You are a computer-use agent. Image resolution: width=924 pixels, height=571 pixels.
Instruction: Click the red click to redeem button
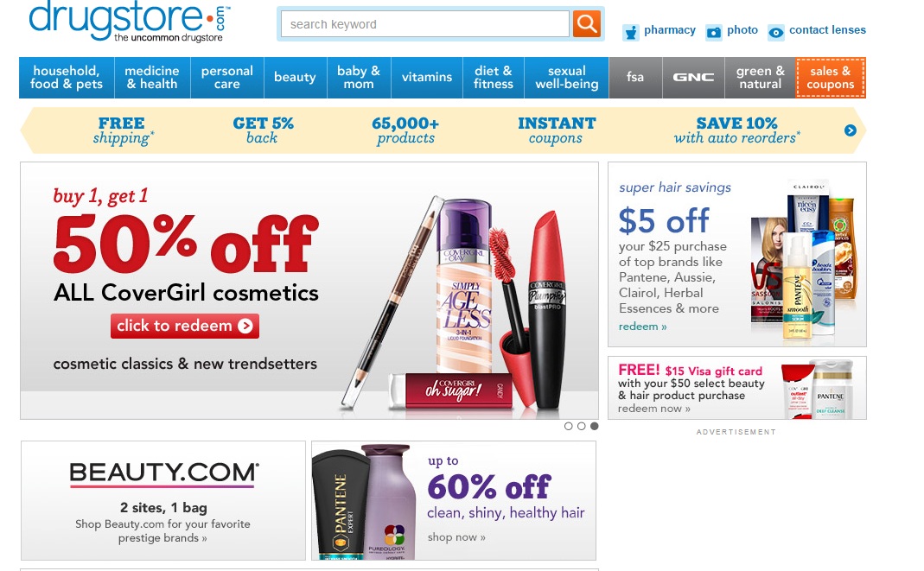tap(184, 327)
